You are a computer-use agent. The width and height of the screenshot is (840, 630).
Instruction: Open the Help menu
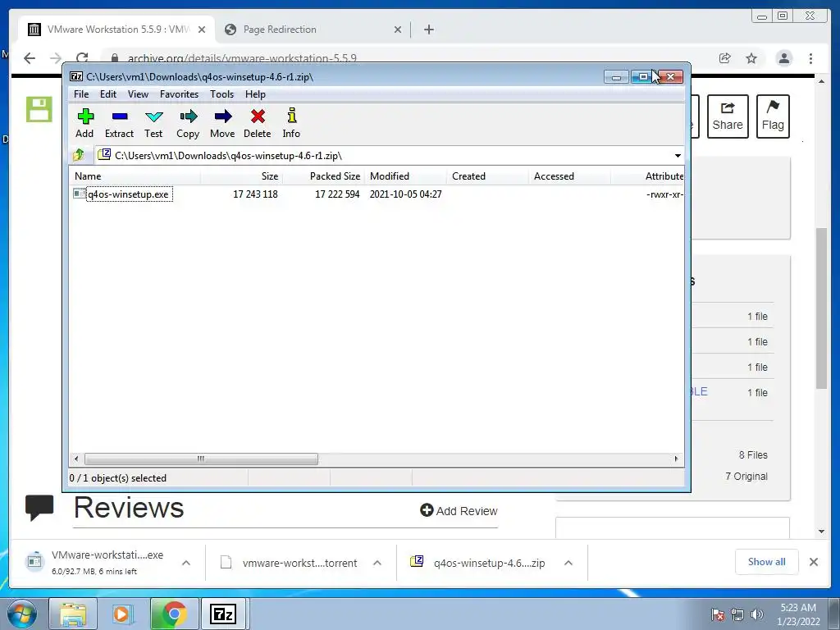coord(256,94)
